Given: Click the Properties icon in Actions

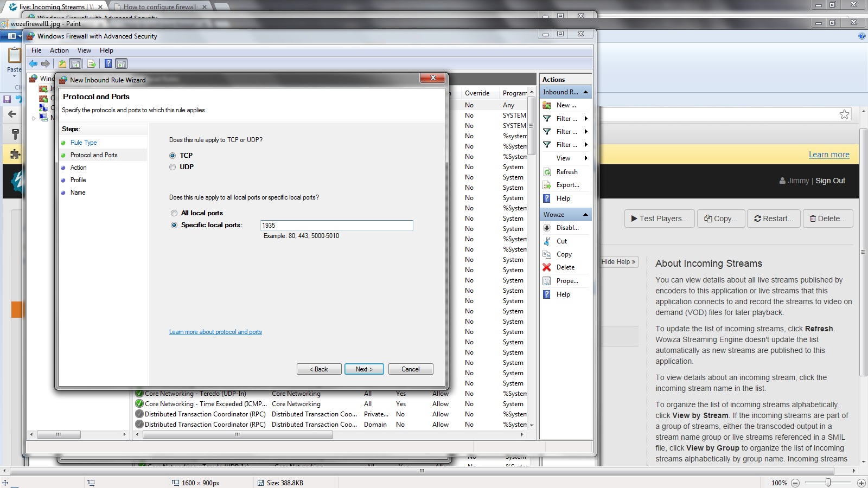Looking at the screenshot, I should [x=547, y=281].
